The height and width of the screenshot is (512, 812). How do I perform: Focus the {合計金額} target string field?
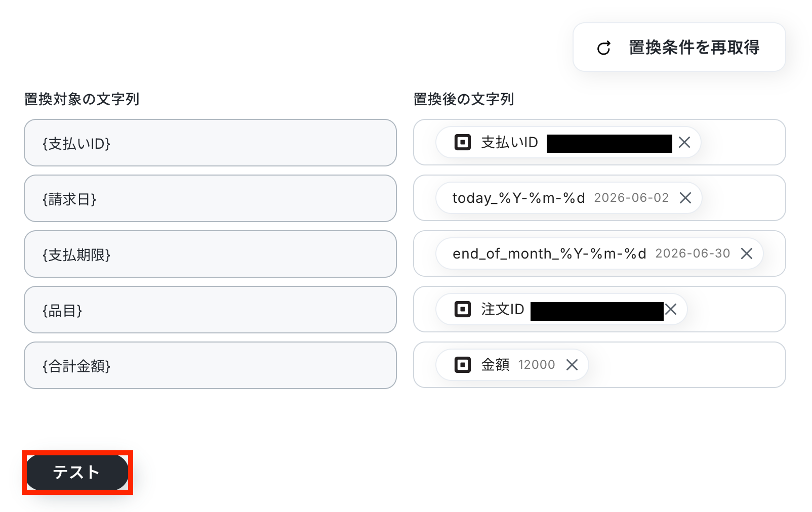(210, 365)
